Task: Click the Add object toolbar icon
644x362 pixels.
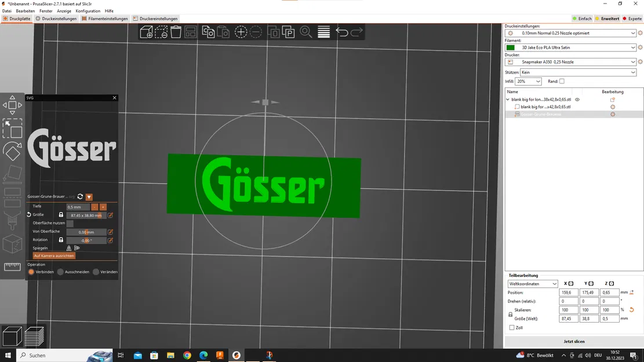Action: point(146,32)
